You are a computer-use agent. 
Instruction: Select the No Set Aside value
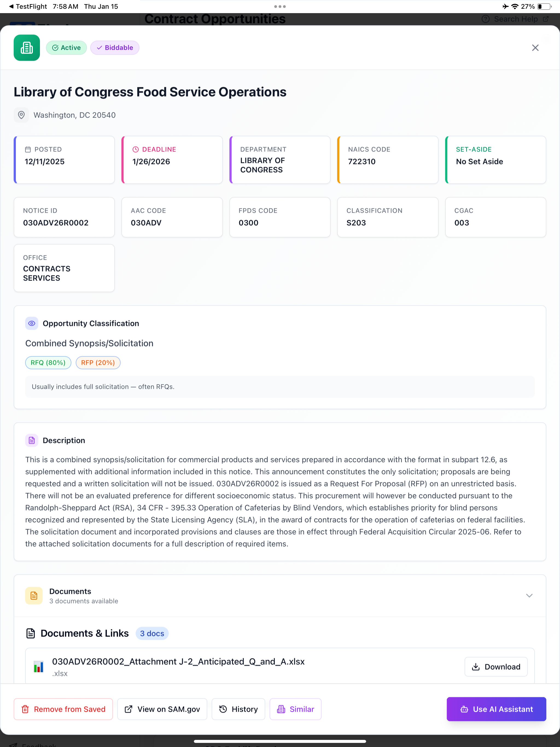coord(479,161)
